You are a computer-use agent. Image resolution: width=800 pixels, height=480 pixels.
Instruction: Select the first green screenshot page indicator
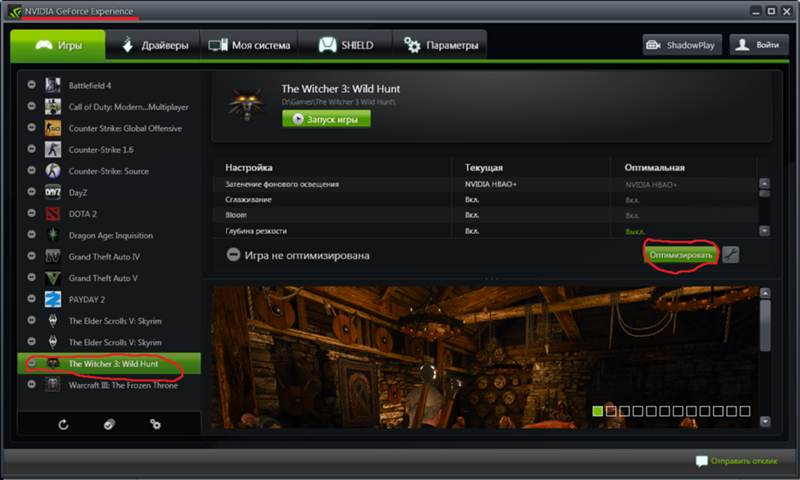tap(597, 411)
